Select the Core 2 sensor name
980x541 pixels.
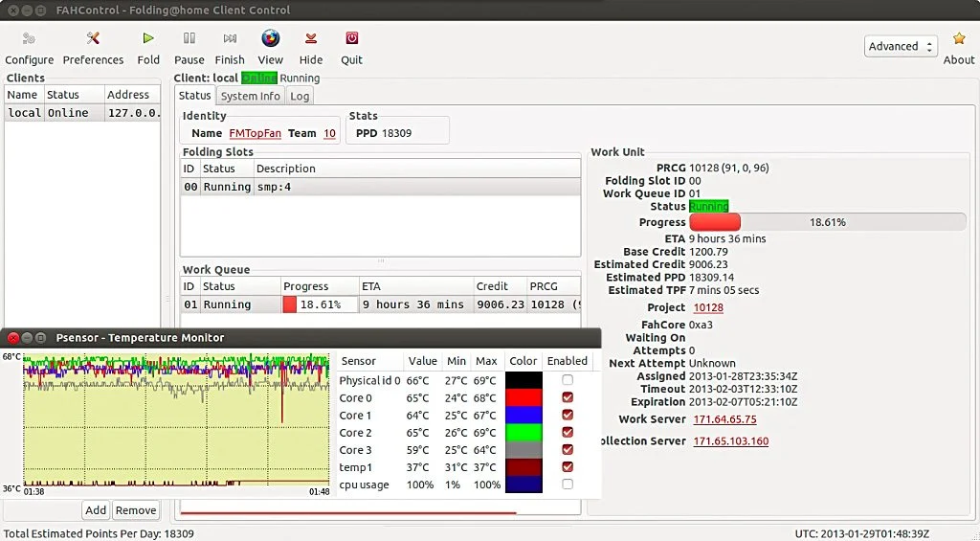[355, 433]
